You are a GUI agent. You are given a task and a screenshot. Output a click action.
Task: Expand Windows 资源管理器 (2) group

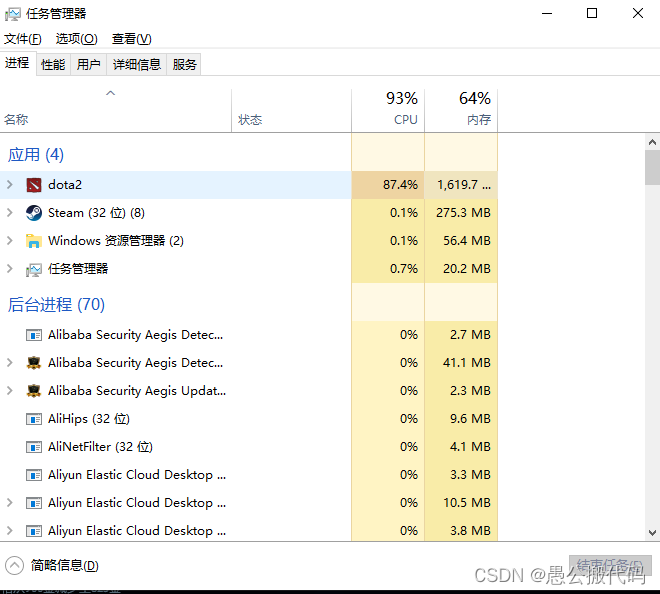tap(10, 240)
